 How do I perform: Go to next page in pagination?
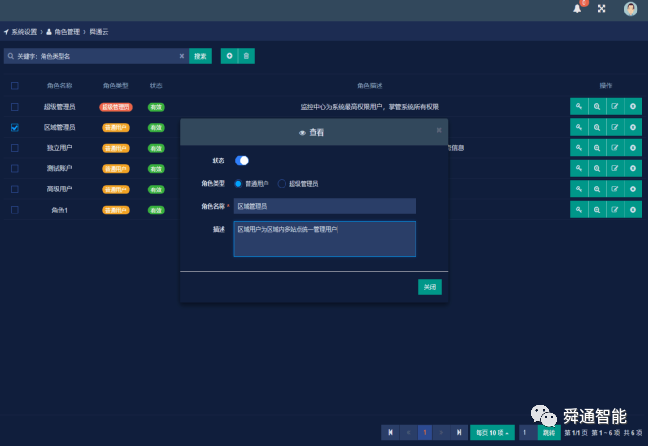click(441, 433)
